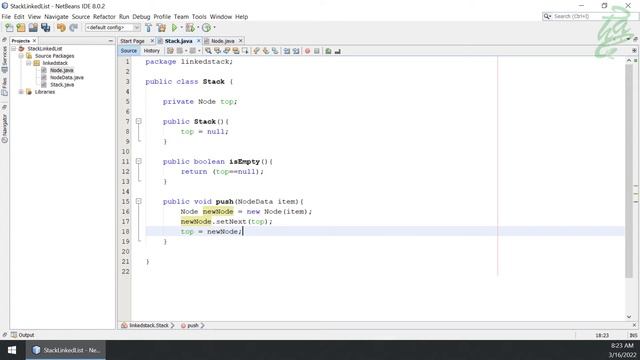The image size is (640, 360).
Task: Click the Next Bookmark icon
Action: [266, 51]
